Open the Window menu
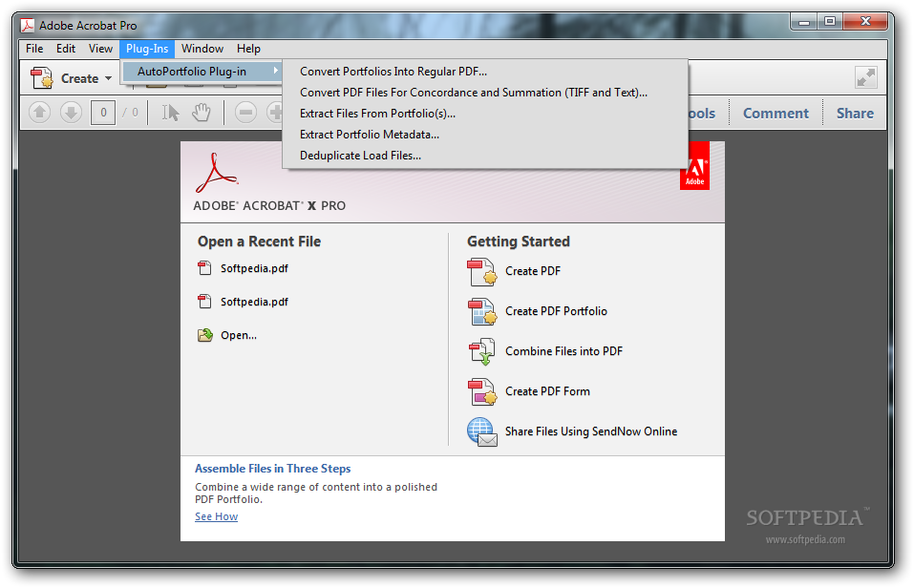Image resolution: width=914 pixels, height=588 pixels. (202, 49)
